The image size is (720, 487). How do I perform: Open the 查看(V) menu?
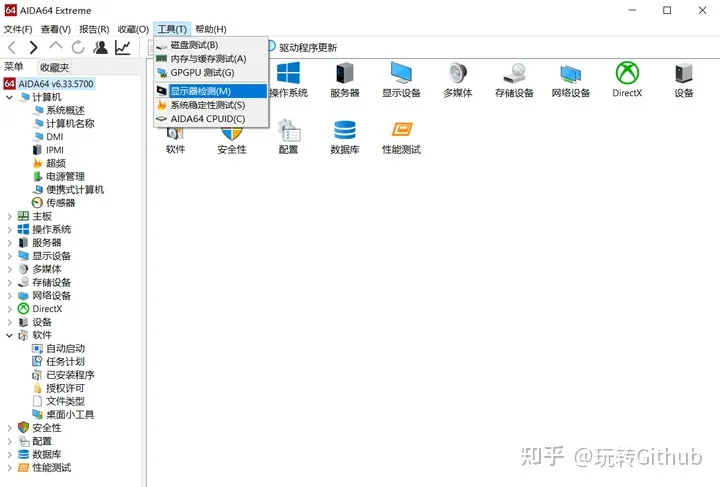tap(56, 29)
